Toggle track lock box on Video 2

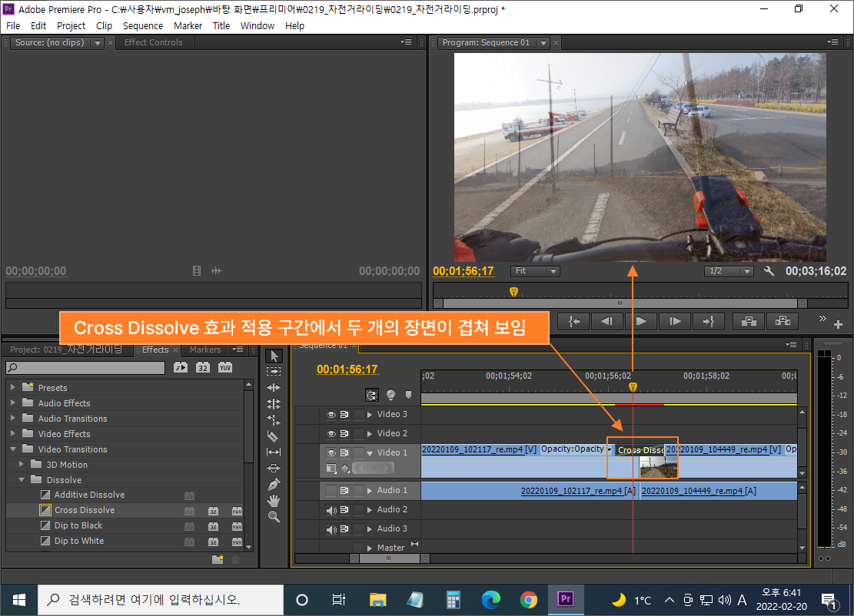pos(358,434)
